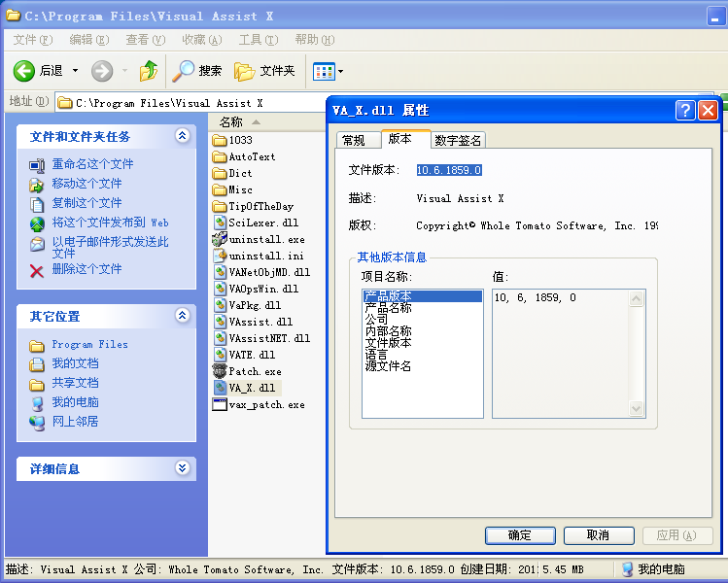Click the 删除这个文件 link
The width and height of the screenshot is (728, 583).
(x=87, y=269)
